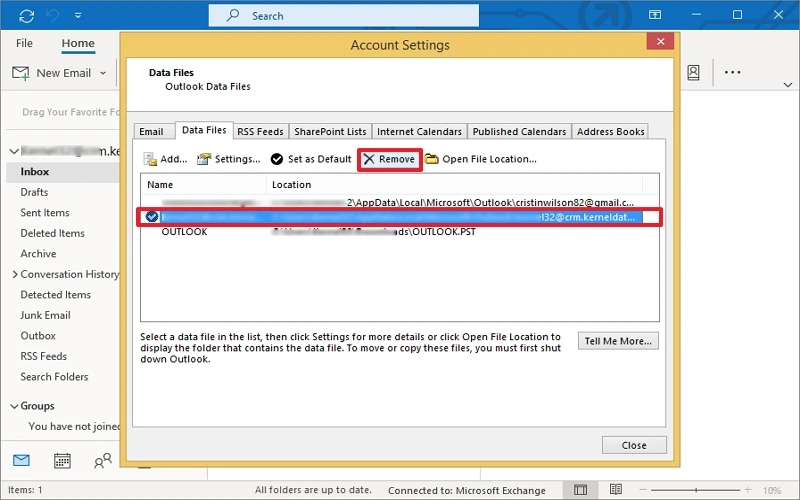The width and height of the screenshot is (800, 500).
Task: Select the Data Files tab
Action: pos(204,130)
